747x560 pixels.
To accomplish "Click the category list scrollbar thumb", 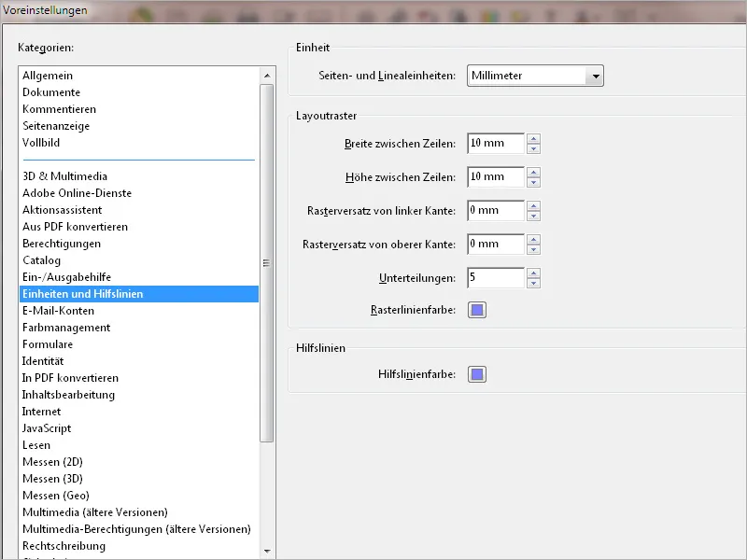I will pos(267,263).
